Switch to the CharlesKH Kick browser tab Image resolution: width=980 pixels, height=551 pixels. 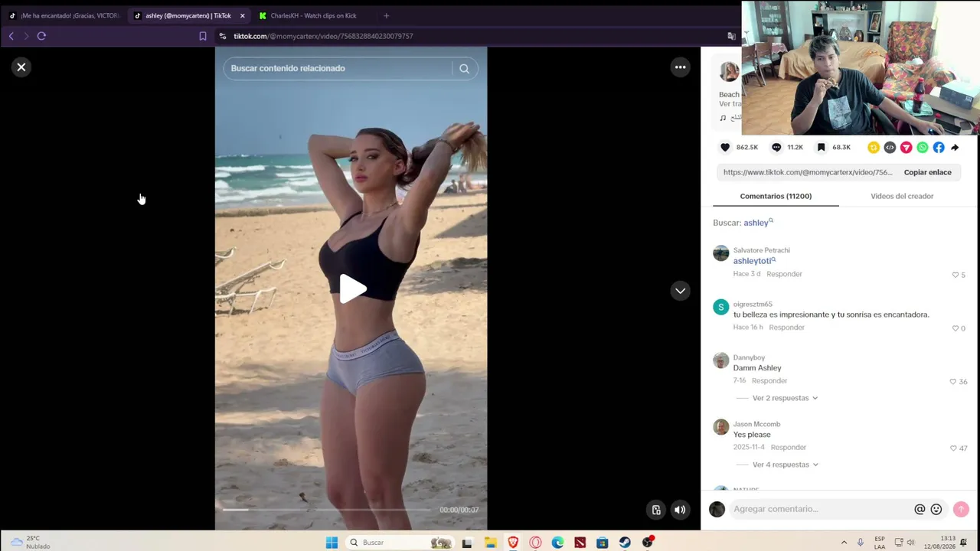click(x=313, y=15)
